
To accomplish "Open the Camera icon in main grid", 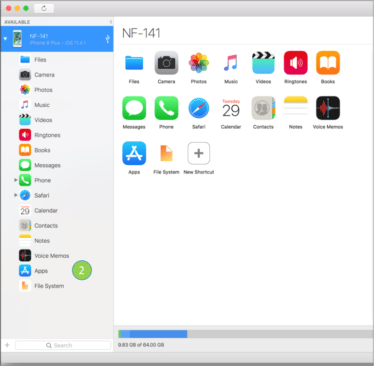I will 166,63.
